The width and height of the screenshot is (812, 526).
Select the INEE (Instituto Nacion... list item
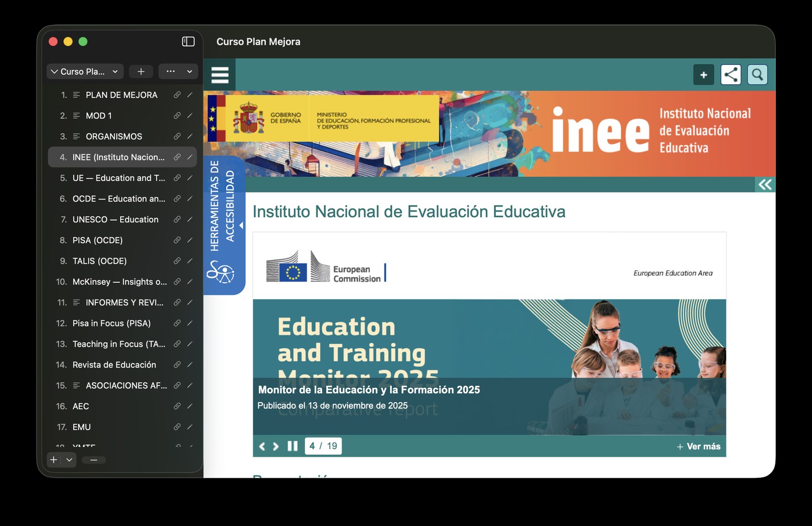[122, 157]
